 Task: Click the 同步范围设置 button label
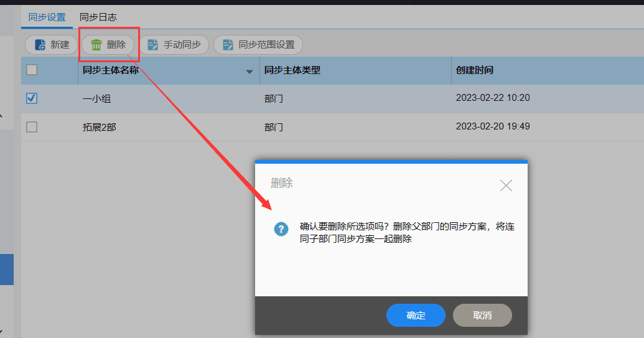(266, 45)
